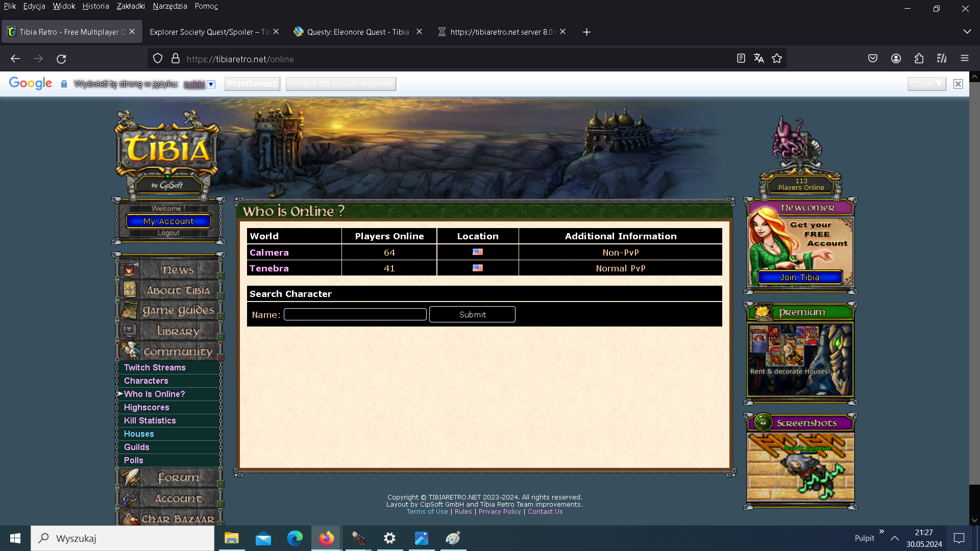Open the Zakładki menu
Image resolution: width=980 pixels, height=551 pixels.
[131, 6]
